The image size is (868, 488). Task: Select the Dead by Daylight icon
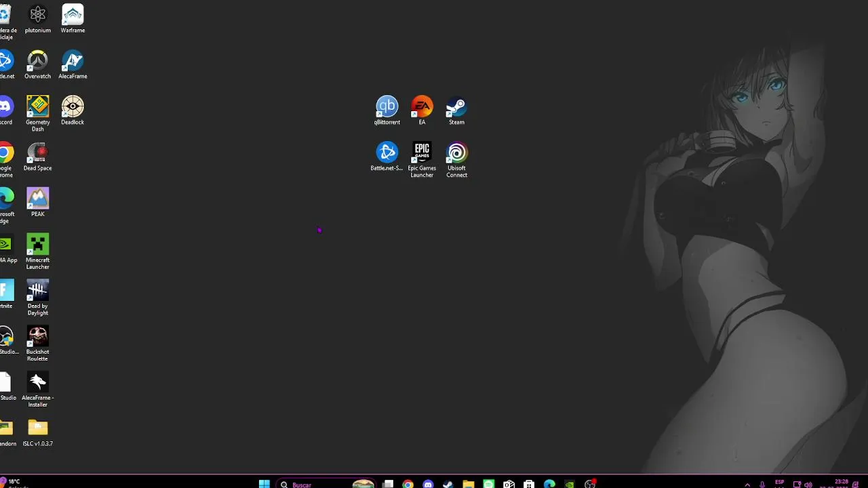pos(37,298)
